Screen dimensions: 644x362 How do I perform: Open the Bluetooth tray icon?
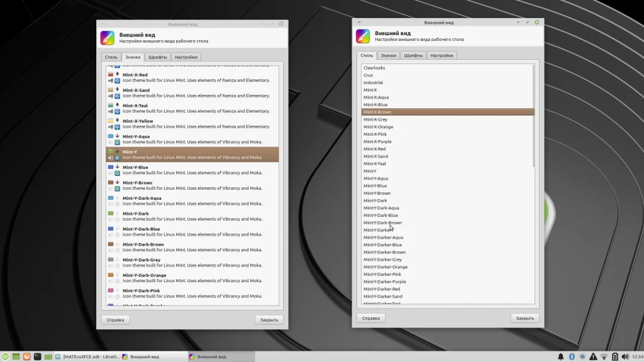(572, 356)
